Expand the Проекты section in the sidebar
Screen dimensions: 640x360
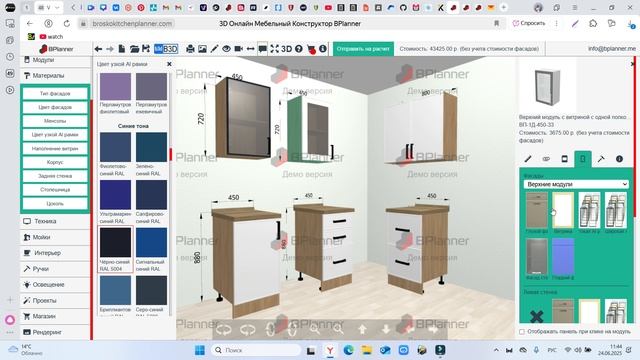pos(55,300)
